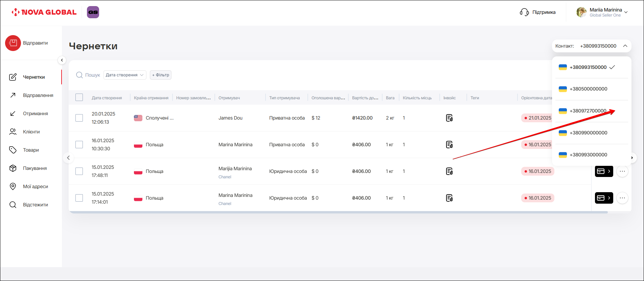644x281 pixels.
Task: Select checkbox for 16.01.2025 10:30:30 row
Action: [x=79, y=145]
